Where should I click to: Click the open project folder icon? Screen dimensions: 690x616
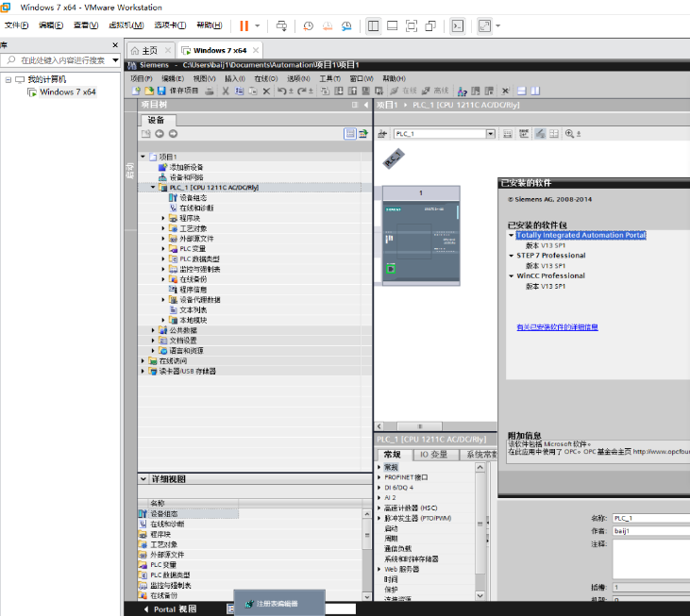click(x=149, y=91)
